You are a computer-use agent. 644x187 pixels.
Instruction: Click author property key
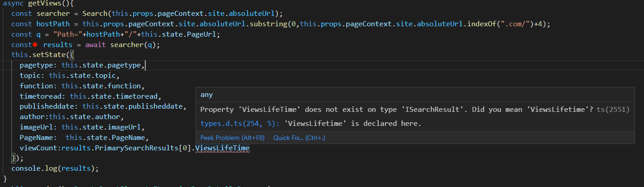pos(32,117)
